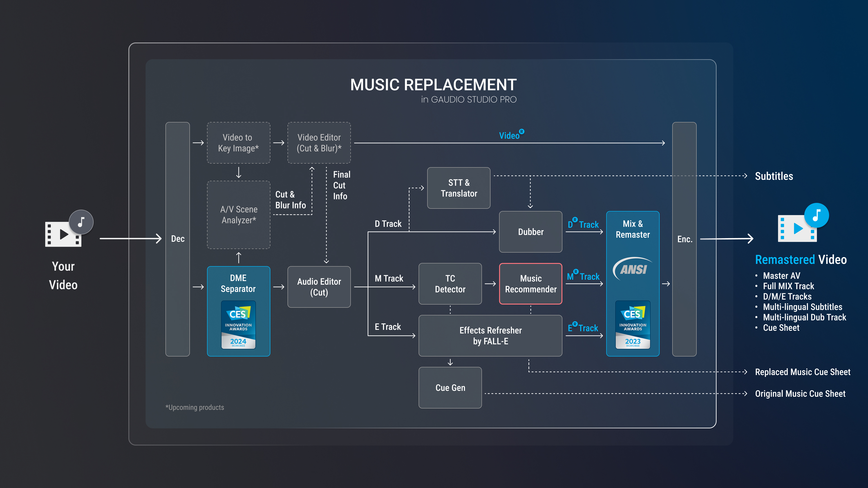Select the Dubber box
Image resolution: width=868 pixels, height=488 pixels.
[531, 232]
